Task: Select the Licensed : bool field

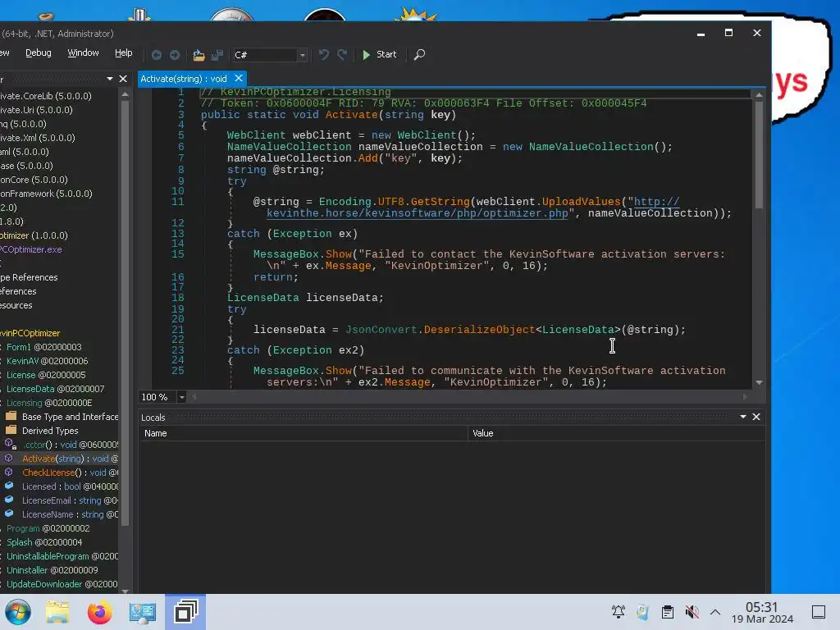Action: click(70, 486)
